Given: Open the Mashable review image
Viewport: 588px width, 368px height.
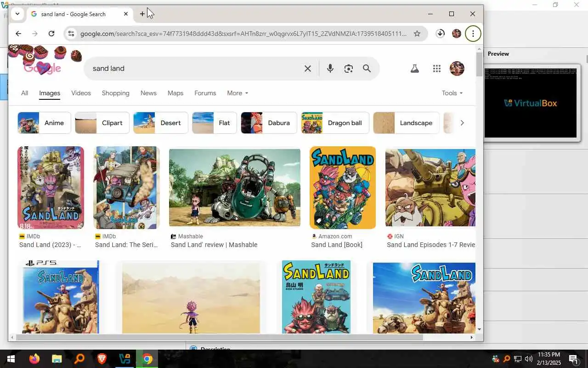Looking at the screenshot, I should (x=235, y=188).
